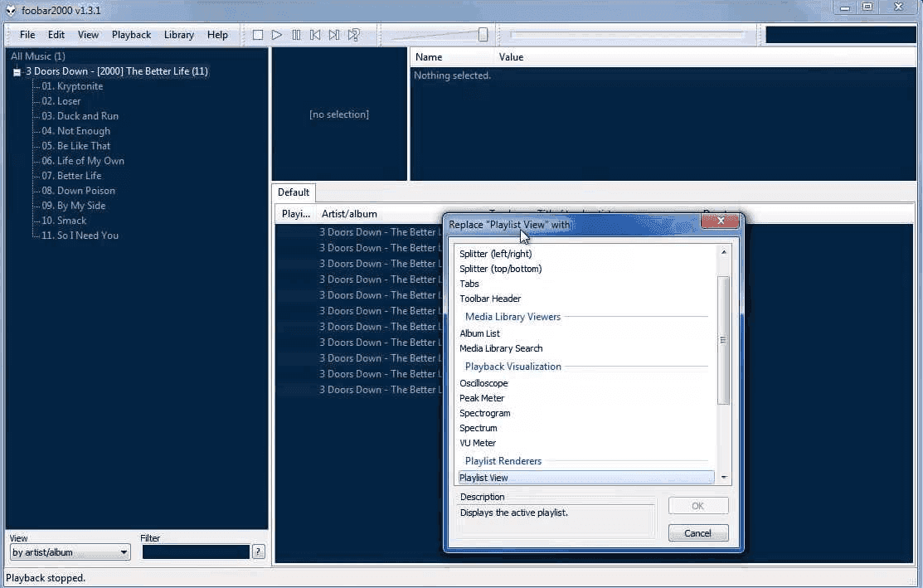
Task: Select track 11. So I Need You
Action: coord(80,236)
